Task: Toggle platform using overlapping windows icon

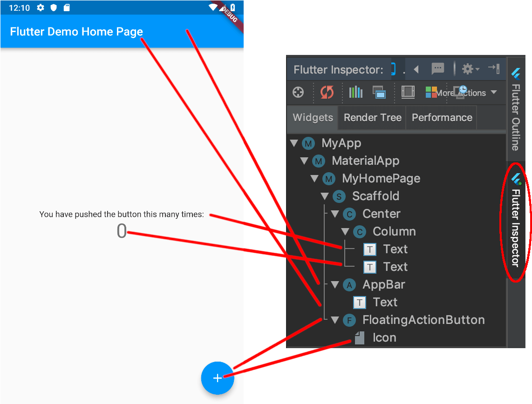Action: [x=379, y=92]
